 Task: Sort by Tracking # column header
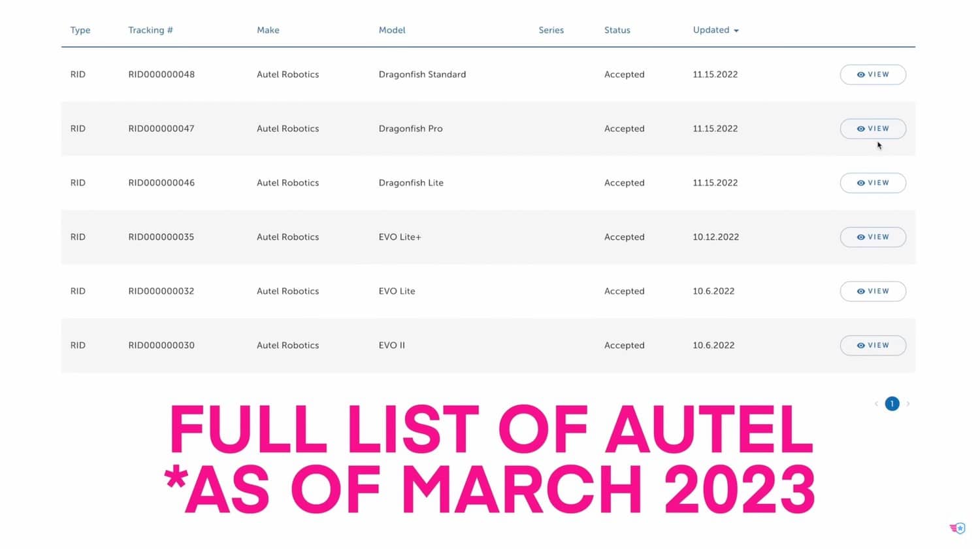150,30
